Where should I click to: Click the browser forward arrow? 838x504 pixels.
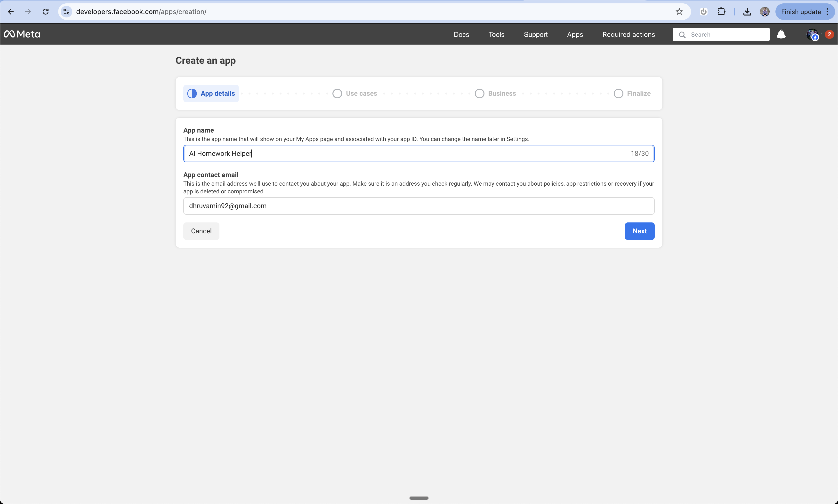(x=28, y=12)
